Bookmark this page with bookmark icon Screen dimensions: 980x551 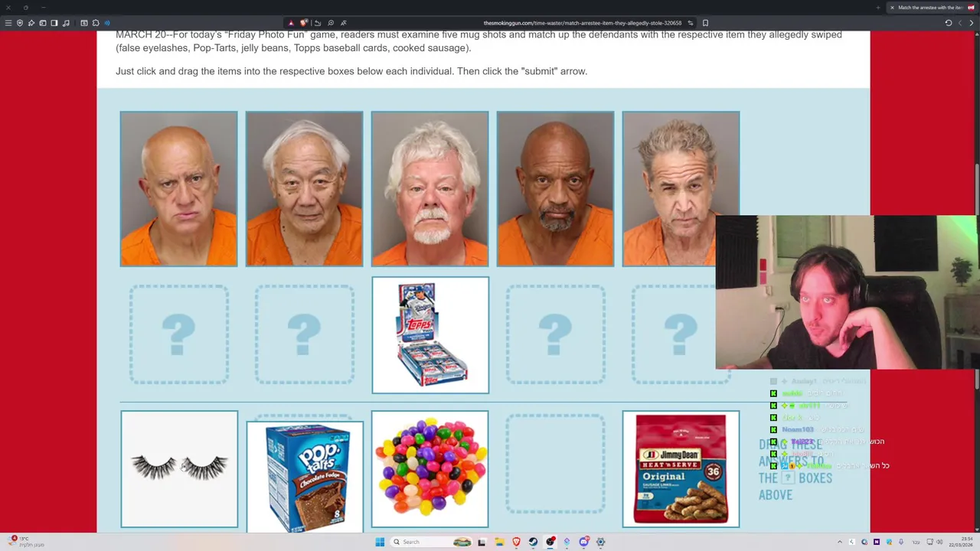pyautogui.click(x=705, y=23)
